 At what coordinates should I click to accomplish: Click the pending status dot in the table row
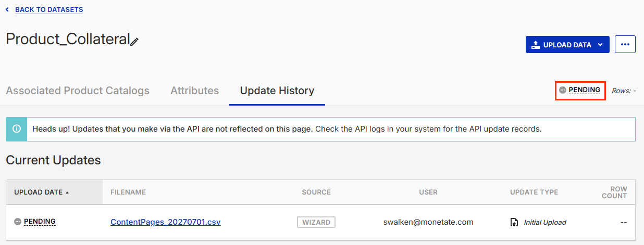click(18, 222)
